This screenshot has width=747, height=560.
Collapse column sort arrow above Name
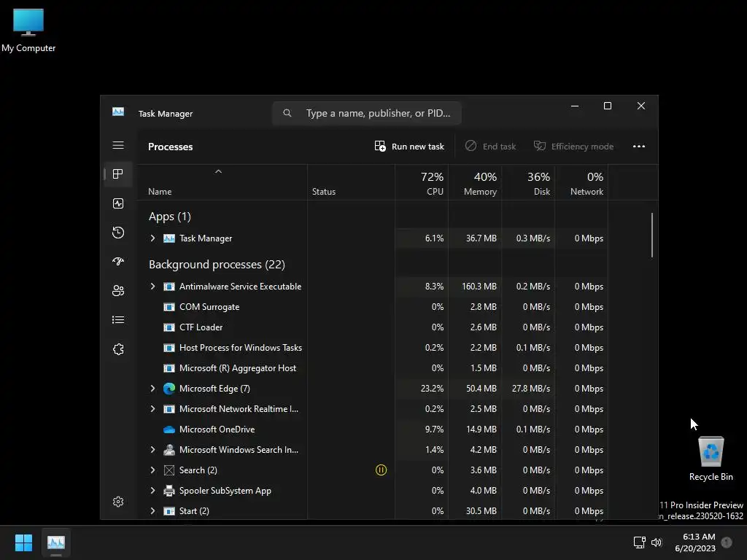click(218, 171)
